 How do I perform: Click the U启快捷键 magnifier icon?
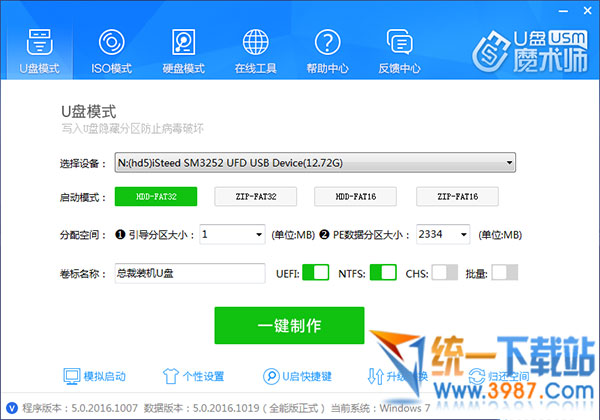coord(271,376)
